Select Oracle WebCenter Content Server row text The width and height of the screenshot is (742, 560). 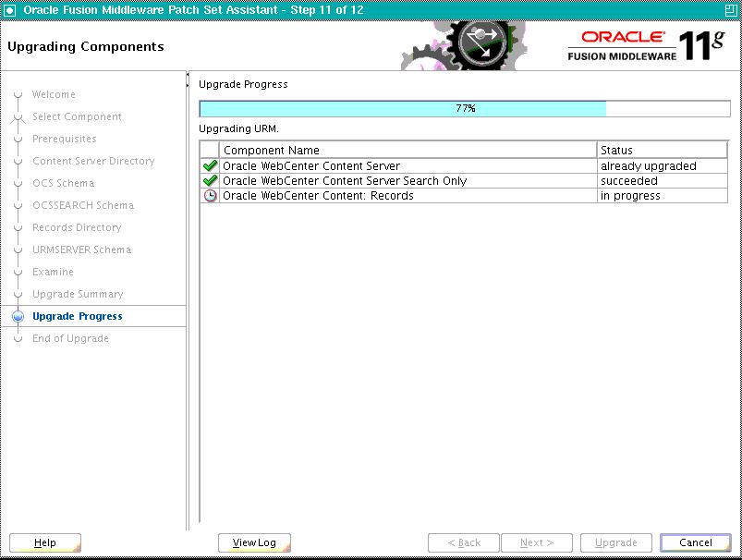click(311, 166)
